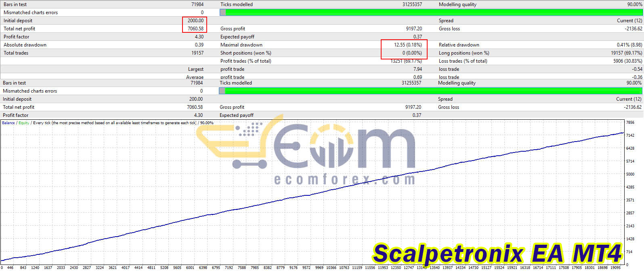Click the "Maximal drawdown" label
This screenshot has height=271, width=644.
[241, 45]
